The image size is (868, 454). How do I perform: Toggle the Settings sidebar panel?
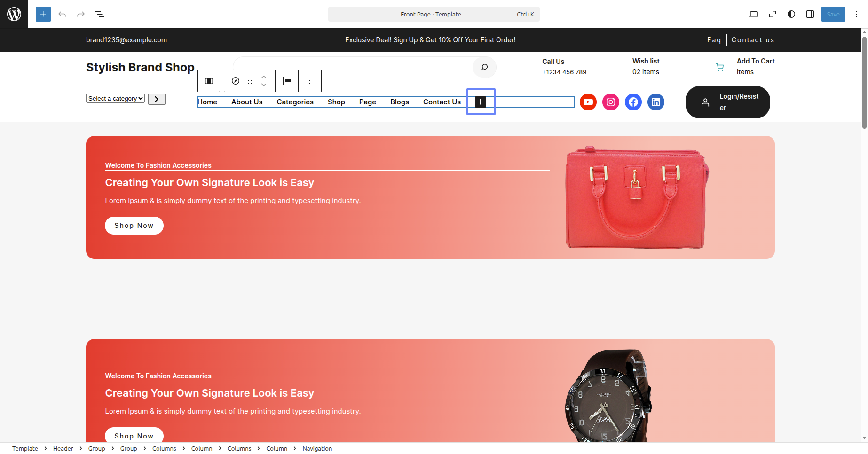[810, 14]
